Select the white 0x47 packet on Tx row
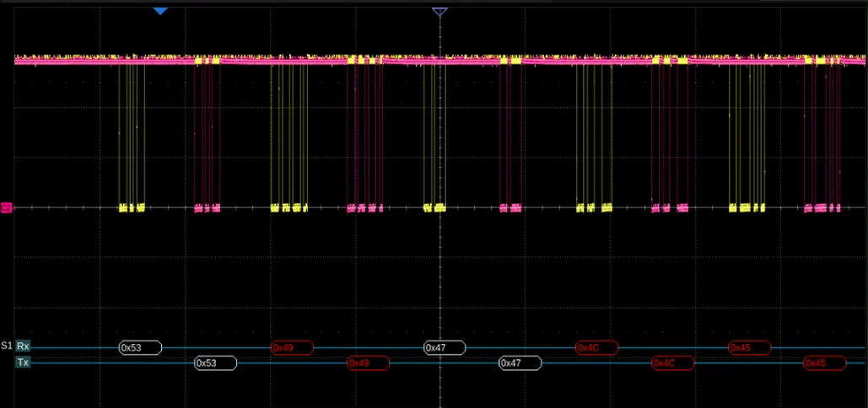 [x=520, y=363]
